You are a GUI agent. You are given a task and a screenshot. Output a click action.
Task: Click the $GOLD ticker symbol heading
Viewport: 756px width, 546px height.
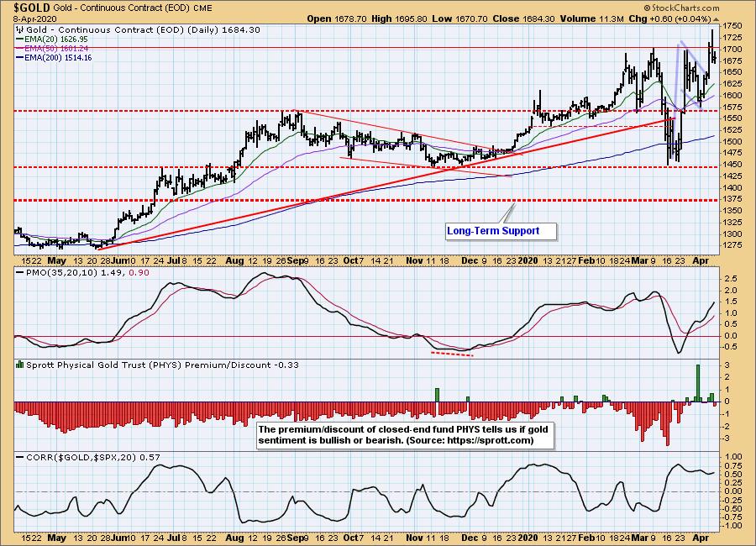(32, 8)
